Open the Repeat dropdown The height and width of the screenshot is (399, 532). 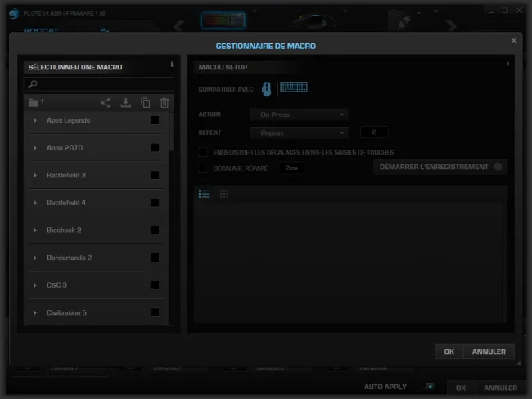pyautogui.click(x=300, y=133)
